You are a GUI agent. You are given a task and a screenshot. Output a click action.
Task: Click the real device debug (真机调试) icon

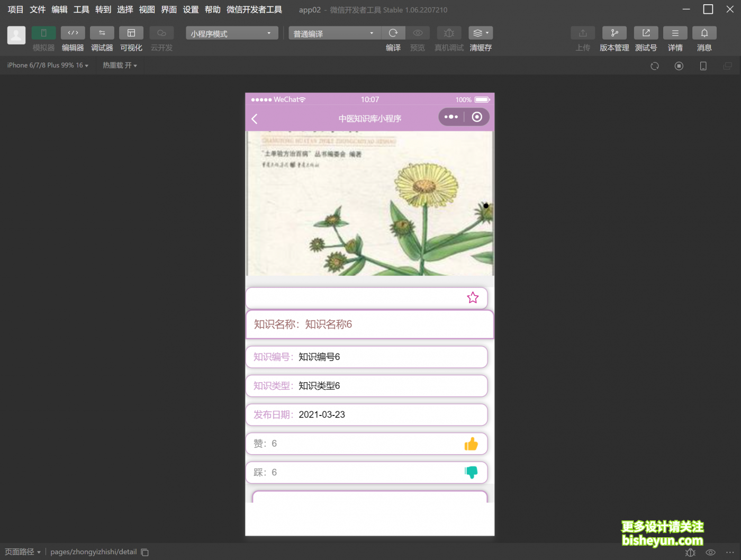(x=449, y=33)
